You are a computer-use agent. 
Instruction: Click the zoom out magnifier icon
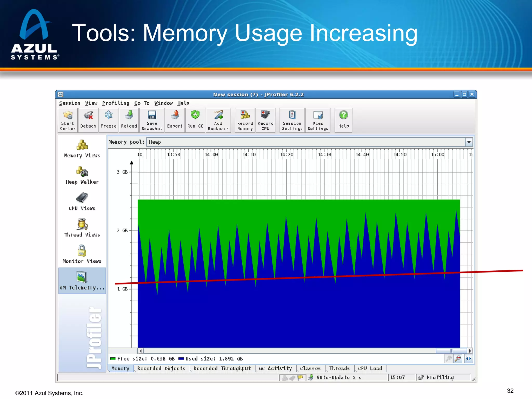click(458, 358)
